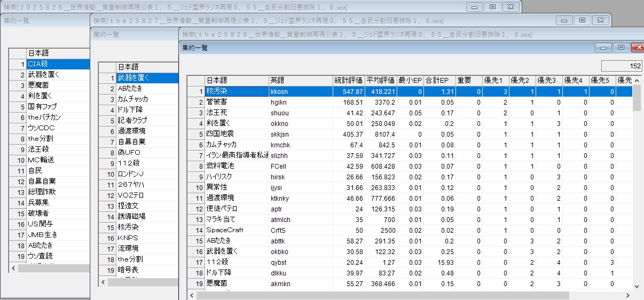Maximize the the25827 search window

pyautogui.click(x=582, y=20)
